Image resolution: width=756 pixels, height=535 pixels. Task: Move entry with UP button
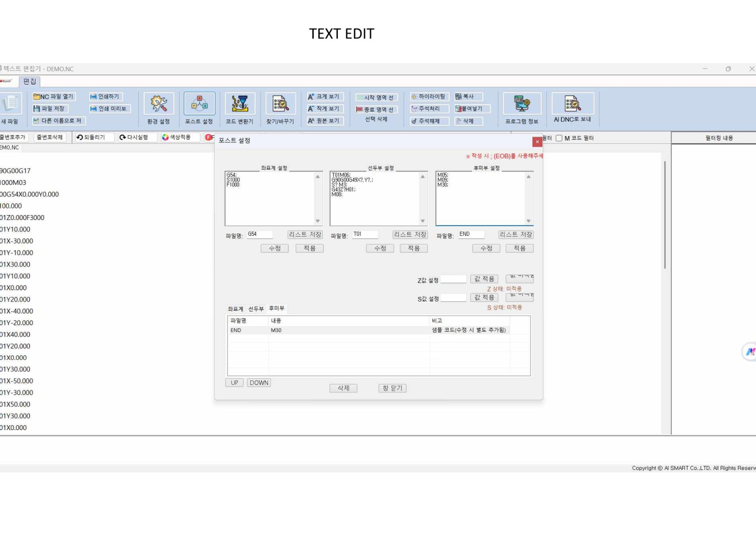pos(235,383)
